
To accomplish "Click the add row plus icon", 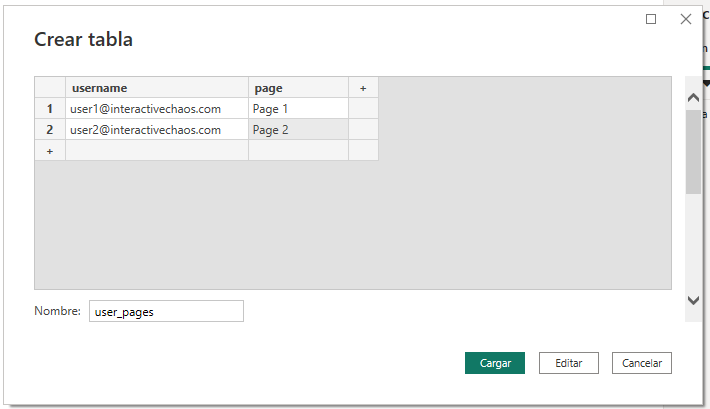I will (50, 150).
